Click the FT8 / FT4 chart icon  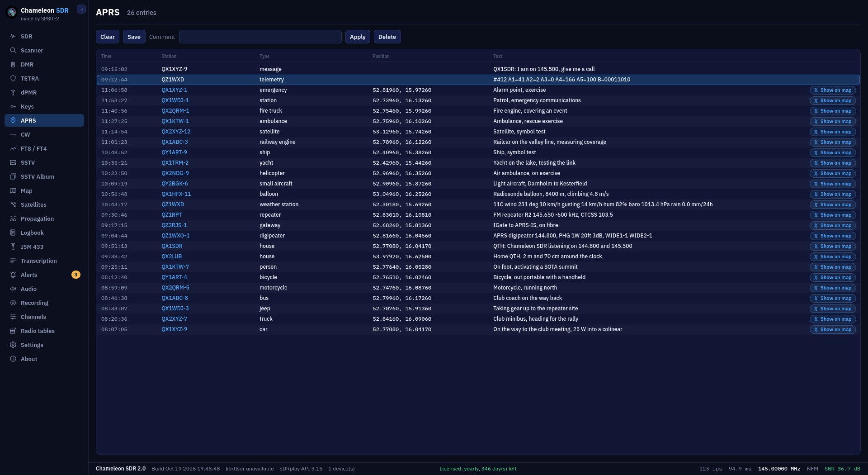pos(13,148)
